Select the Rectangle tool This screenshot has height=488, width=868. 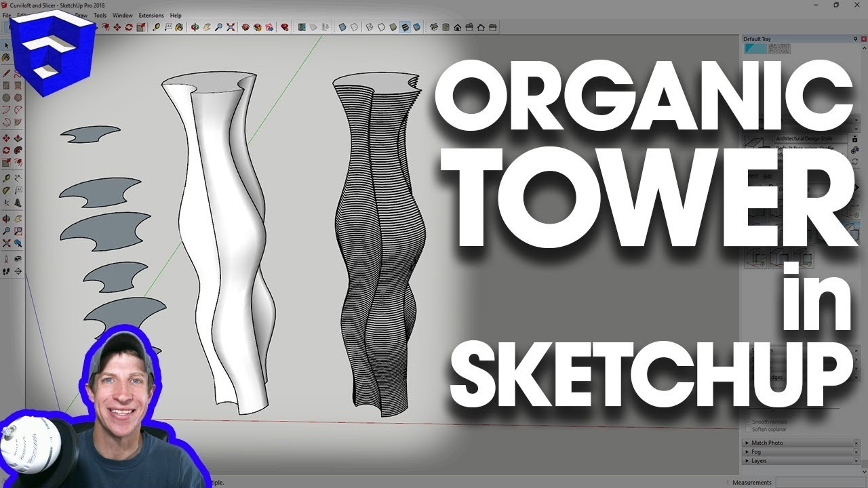pos(6,85)
